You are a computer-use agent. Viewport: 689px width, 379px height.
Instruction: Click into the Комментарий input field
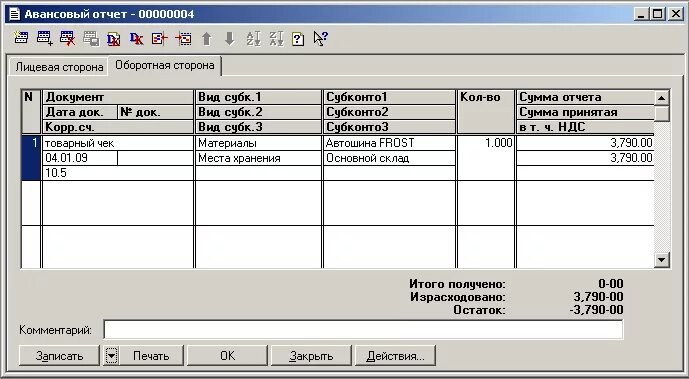tap(363, 330)
